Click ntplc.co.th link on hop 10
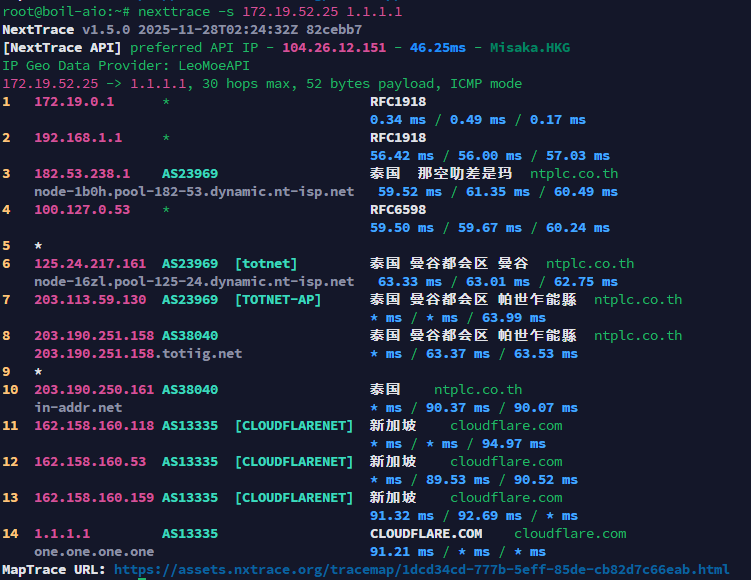 [477, 389]
